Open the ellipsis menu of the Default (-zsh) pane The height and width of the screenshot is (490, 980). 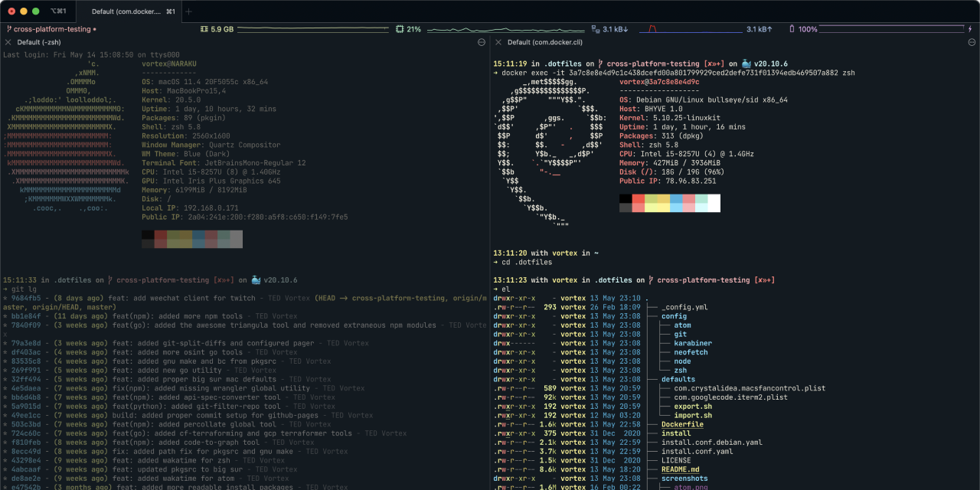tap(481, 42)
